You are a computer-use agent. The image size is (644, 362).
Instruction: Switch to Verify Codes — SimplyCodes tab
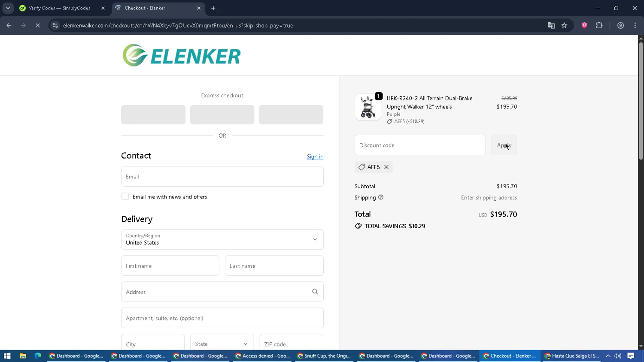click(x=59, y=8)
